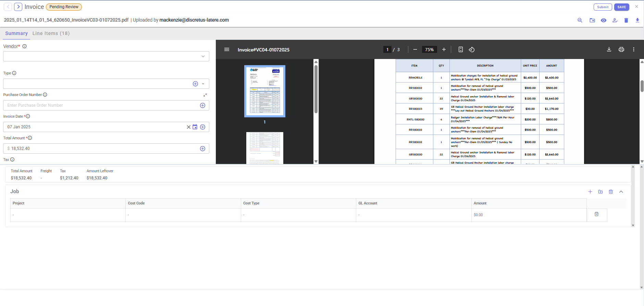
Task: Go to next invoice arrow
Action: tap(18, 7)
